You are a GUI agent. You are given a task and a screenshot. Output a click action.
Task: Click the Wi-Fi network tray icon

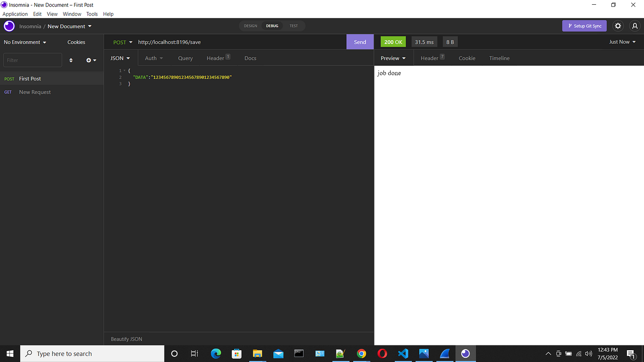pyautogui.click(x=579, y=353)
